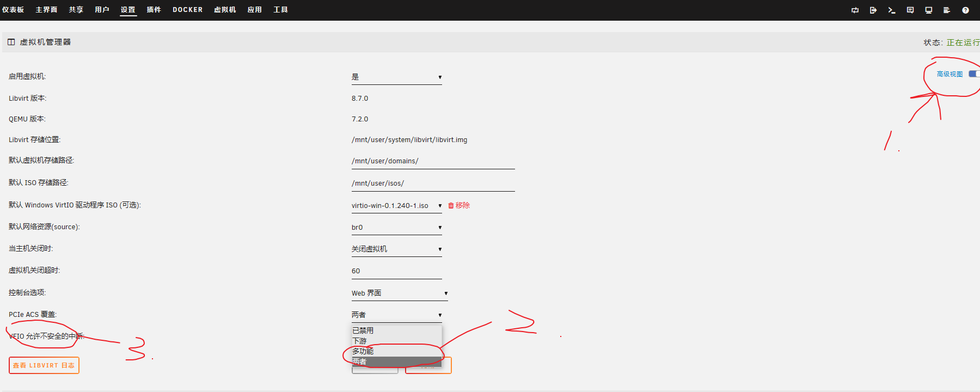This screenshot has height=392, width=980.
Task: Open the web terminal icon
Action: tap(891, 10)
